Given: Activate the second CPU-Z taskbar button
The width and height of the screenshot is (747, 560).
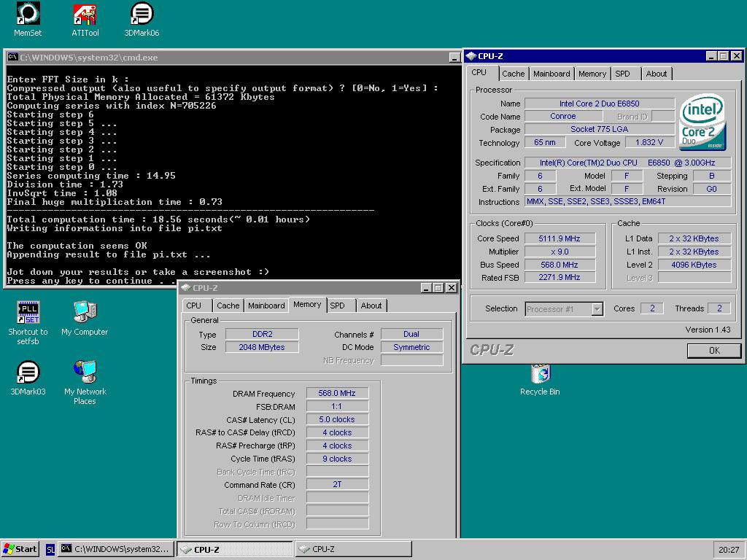Looking at the screenshot, I should tap(353, 549).
